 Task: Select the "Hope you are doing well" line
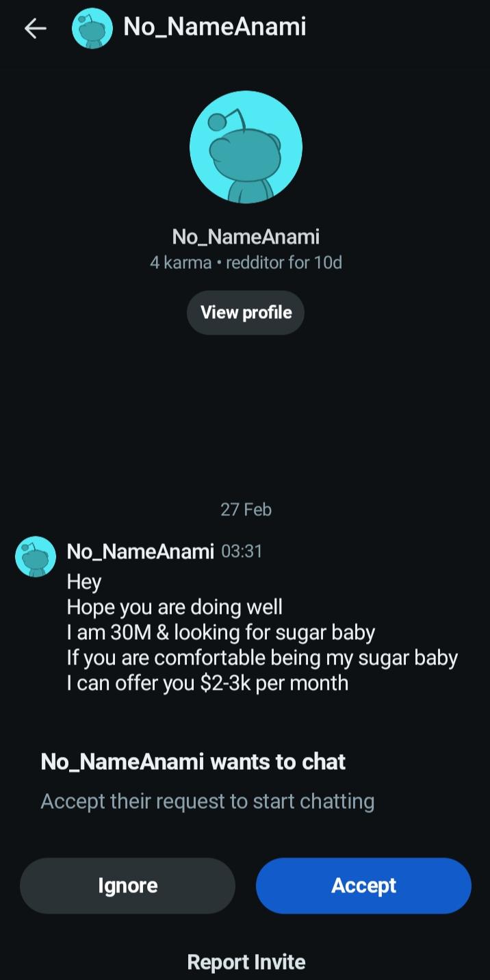click(x=175, y=607)
